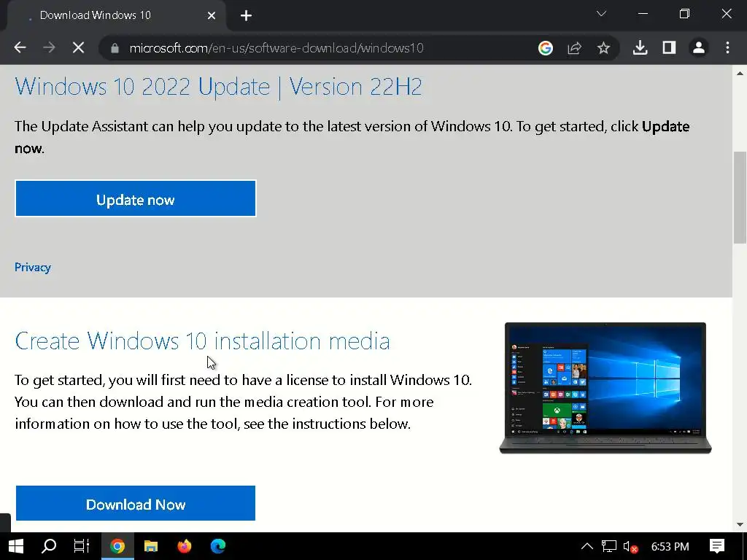Viewport: 747px width, 560px height.
Task: Open Task View on the taskbar
Action: 82,546
